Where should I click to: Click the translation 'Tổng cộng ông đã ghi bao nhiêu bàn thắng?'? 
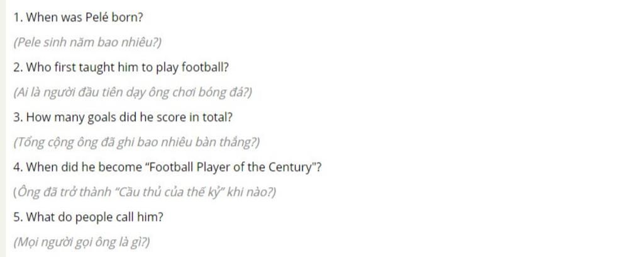tap(136, 143)
